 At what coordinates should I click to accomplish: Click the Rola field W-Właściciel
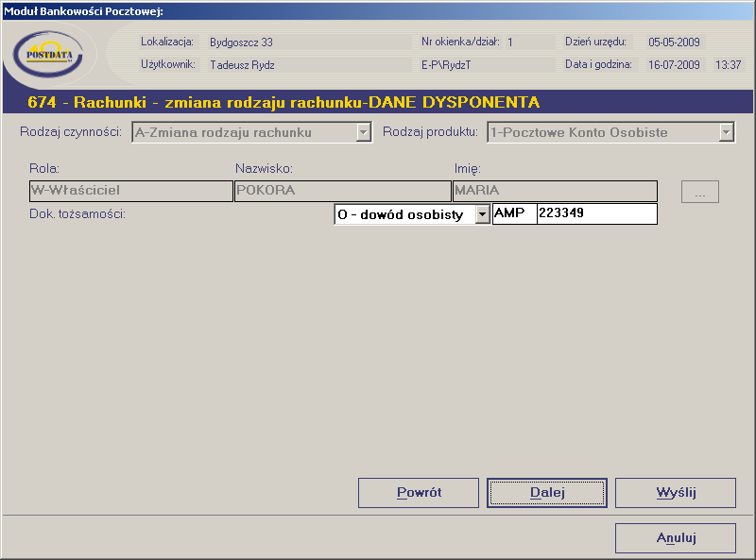131,191
